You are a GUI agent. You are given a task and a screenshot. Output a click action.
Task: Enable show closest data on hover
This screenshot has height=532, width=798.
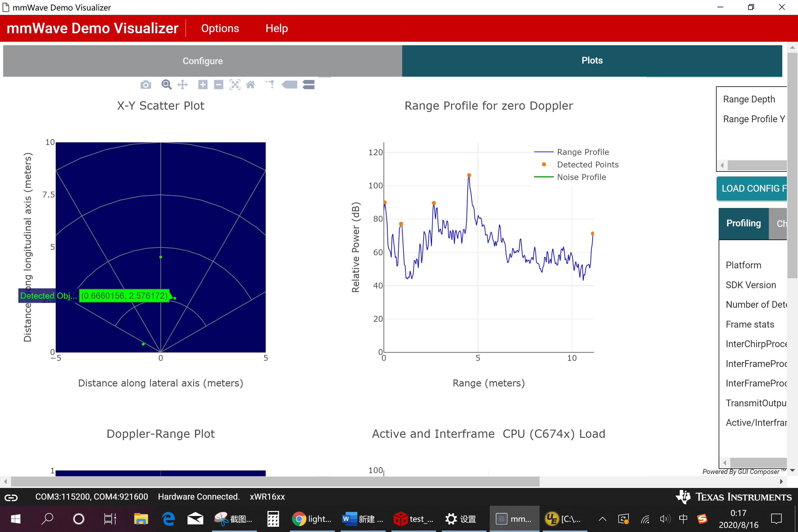(x=289, y=85)
